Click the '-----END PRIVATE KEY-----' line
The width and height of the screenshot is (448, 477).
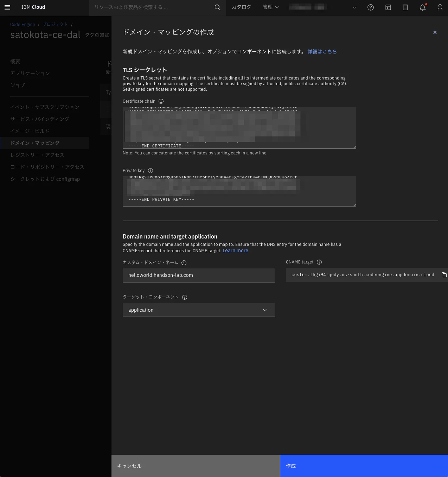coord(161,199)
